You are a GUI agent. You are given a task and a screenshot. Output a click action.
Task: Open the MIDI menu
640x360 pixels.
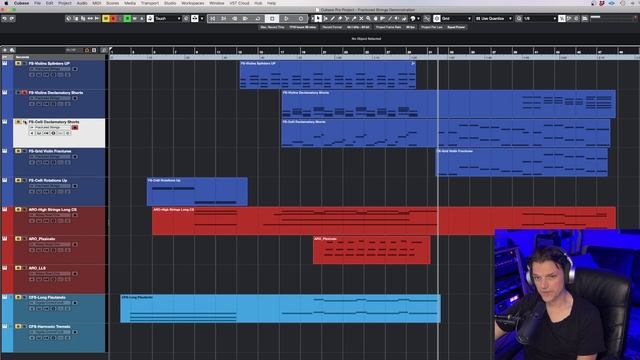pyautogui.click(x=96, y=3)
